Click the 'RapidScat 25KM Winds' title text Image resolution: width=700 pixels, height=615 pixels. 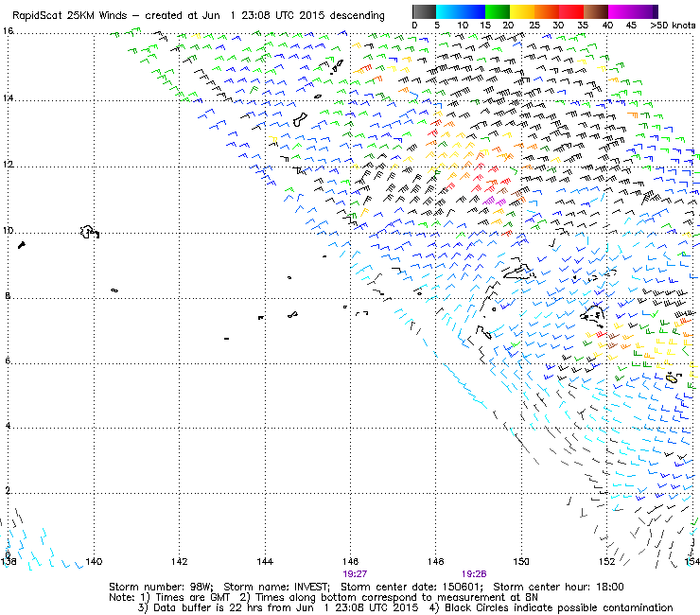coord(70,16)
